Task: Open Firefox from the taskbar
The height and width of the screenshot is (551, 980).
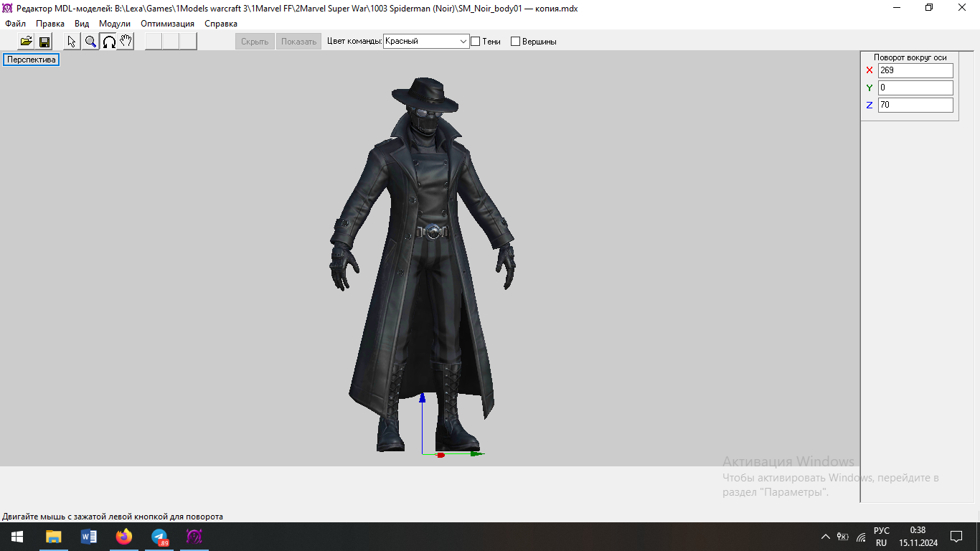Action: click(124, 537)
